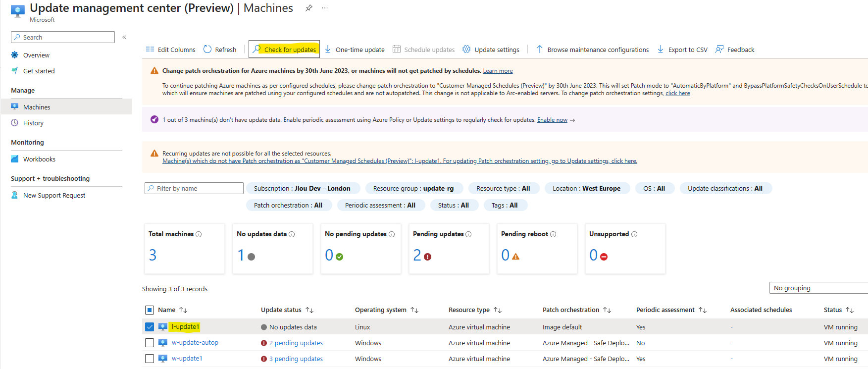Viewport: 868px width, 369px height.
Task: Toggle the select-all machines checkbox
Action: (150, 310)
